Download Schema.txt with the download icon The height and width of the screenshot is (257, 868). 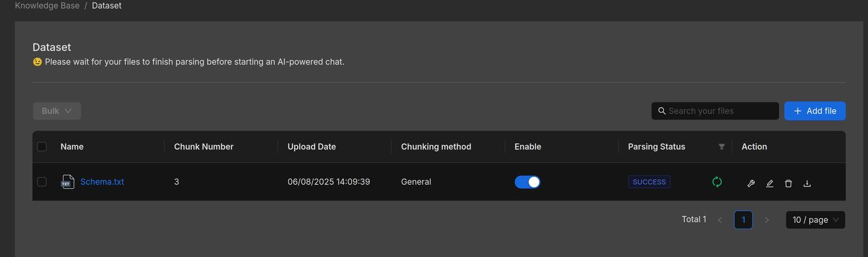807,183
